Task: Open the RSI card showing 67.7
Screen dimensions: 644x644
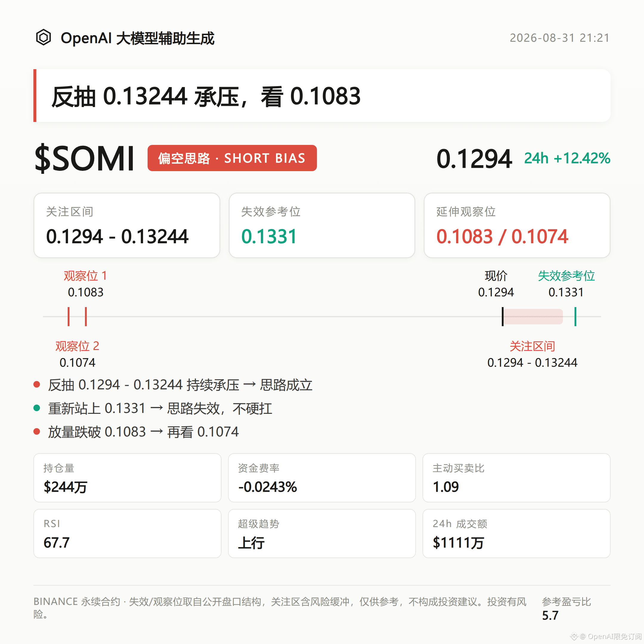Action: 127,533
